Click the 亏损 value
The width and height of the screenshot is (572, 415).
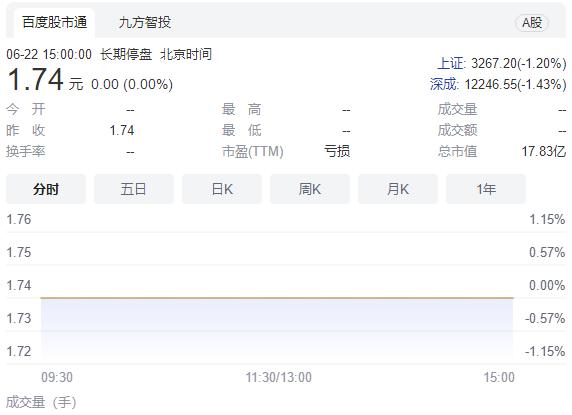tap(337, 151)
